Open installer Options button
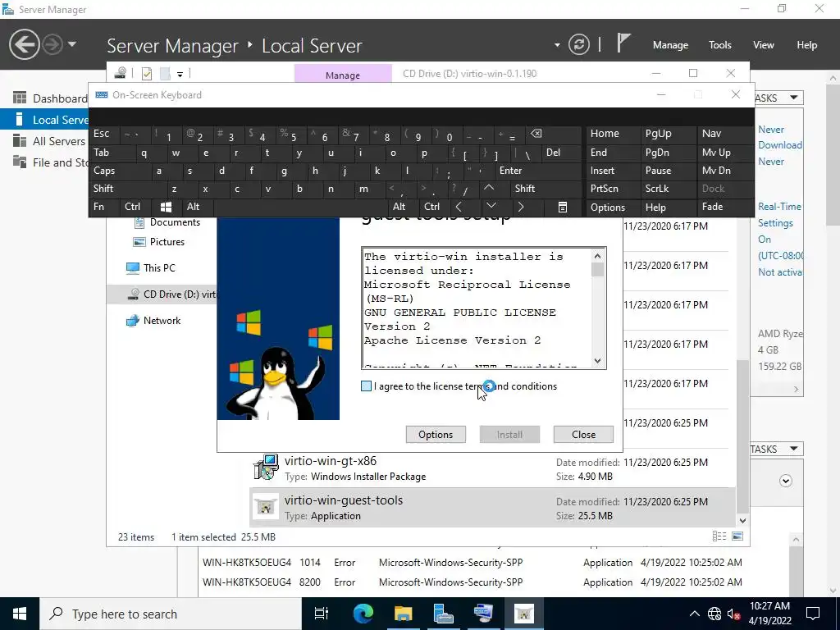The image size is (840, 630). pyautogui.click(x=436, y=435)
